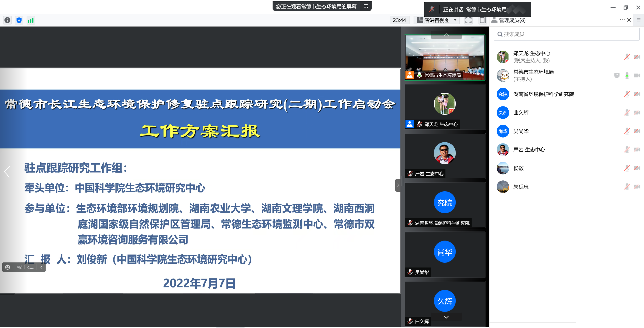Enter full screen mode
This screenshot has width=644, height=328.
468,20
